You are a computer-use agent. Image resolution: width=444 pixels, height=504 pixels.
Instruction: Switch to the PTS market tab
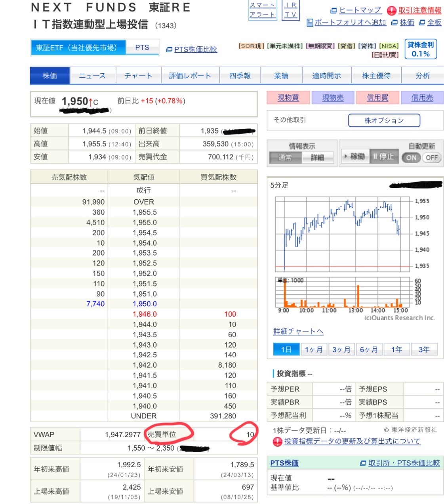pos(142,48)
